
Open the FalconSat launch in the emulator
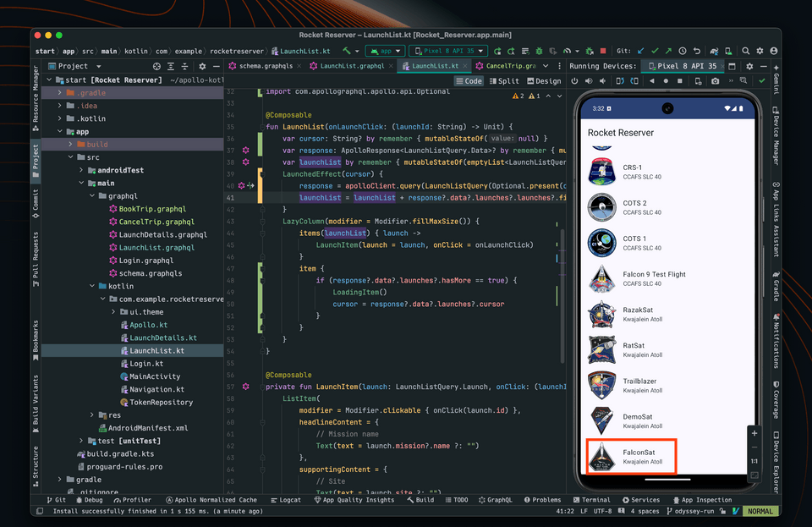coord(631,457)
